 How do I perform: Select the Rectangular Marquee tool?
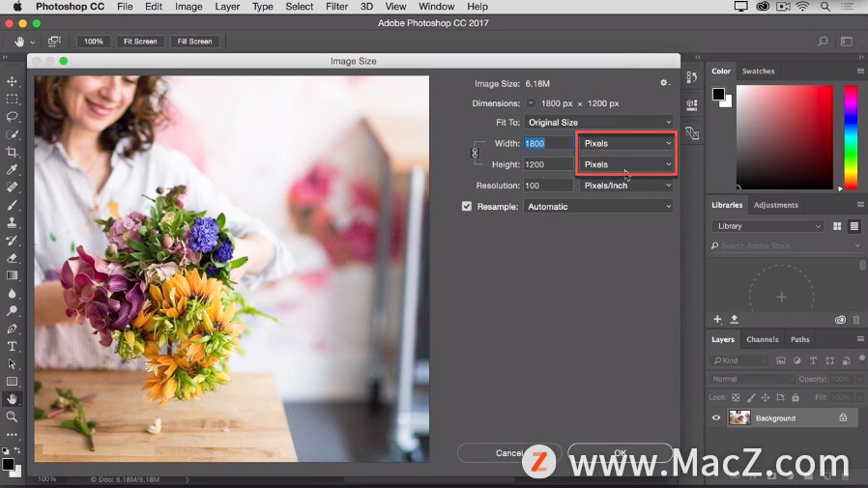click(12, 100)
